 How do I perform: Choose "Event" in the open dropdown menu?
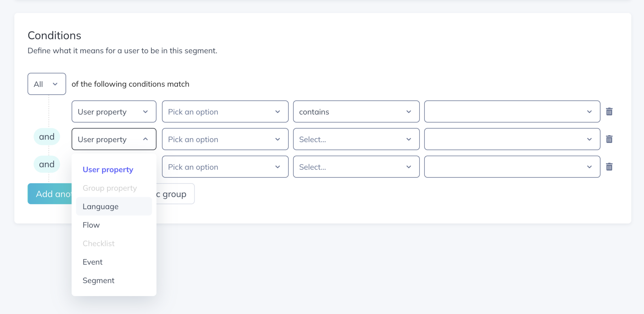[92, 262]
